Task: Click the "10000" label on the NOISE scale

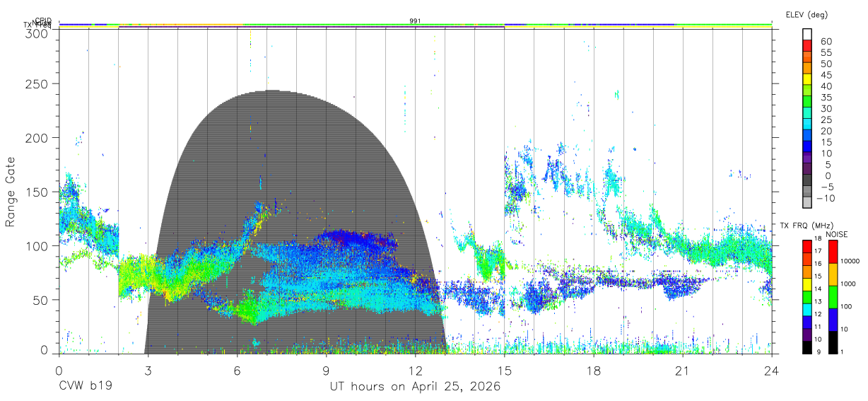Action: [x=850, y=262]
